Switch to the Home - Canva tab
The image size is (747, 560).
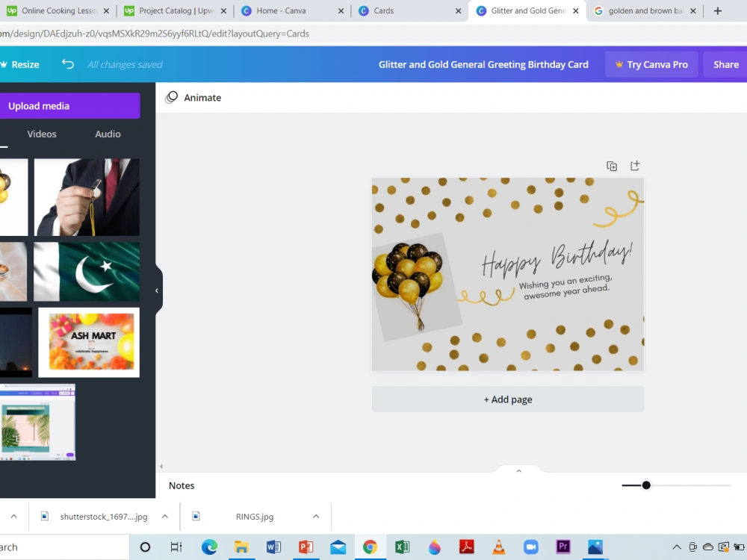point(293,10)
